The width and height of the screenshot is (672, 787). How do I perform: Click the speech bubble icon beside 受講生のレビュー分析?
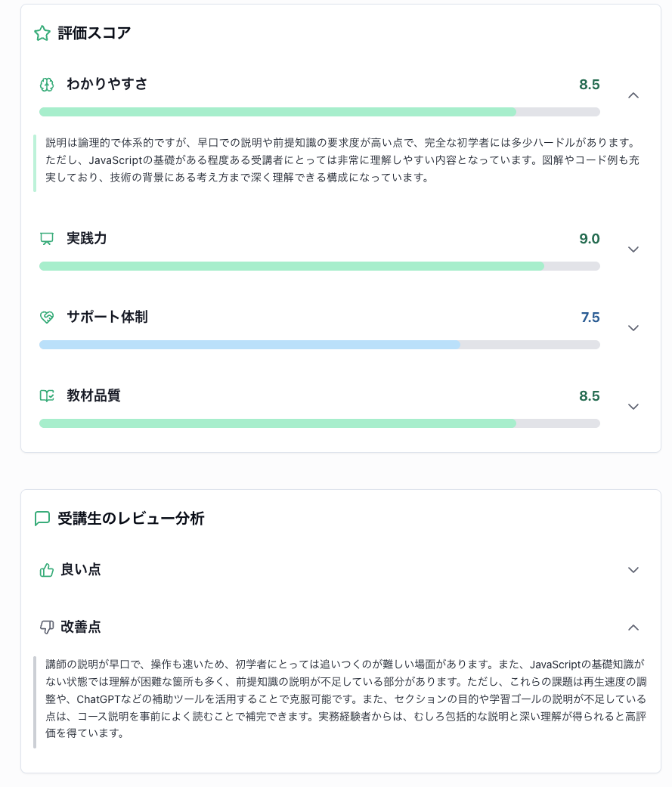tap(42, 519)
